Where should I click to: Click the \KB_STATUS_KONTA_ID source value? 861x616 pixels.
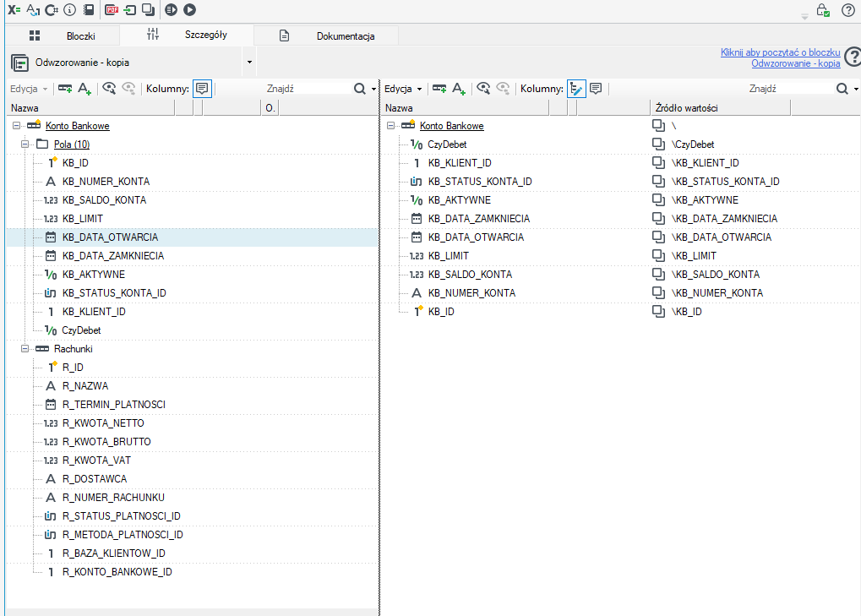pyautogui.click(x=725, y=182)
